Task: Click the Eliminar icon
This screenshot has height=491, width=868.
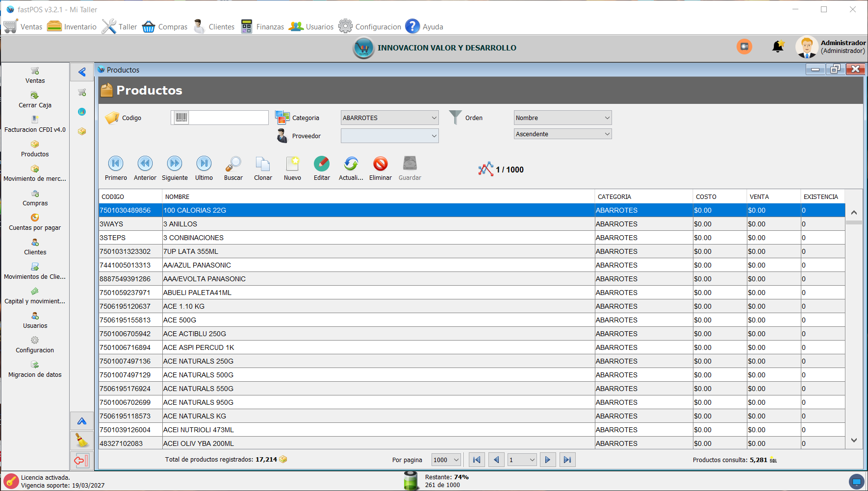Action: 381,164
